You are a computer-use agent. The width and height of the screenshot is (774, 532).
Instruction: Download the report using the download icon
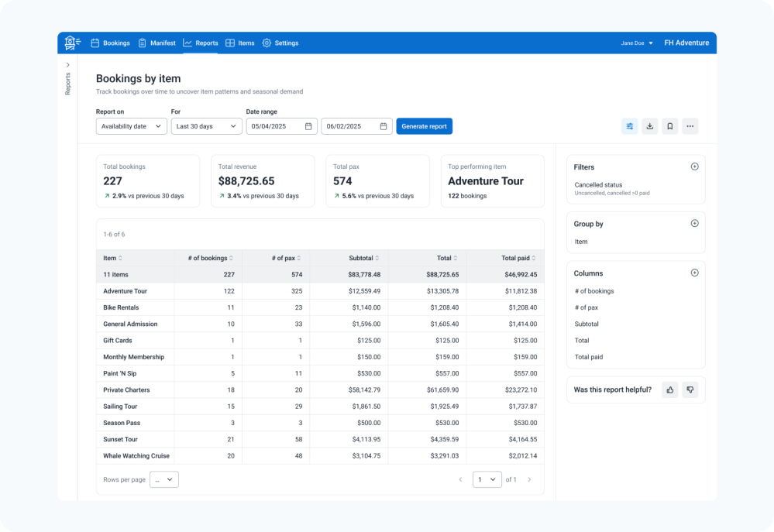650,126
